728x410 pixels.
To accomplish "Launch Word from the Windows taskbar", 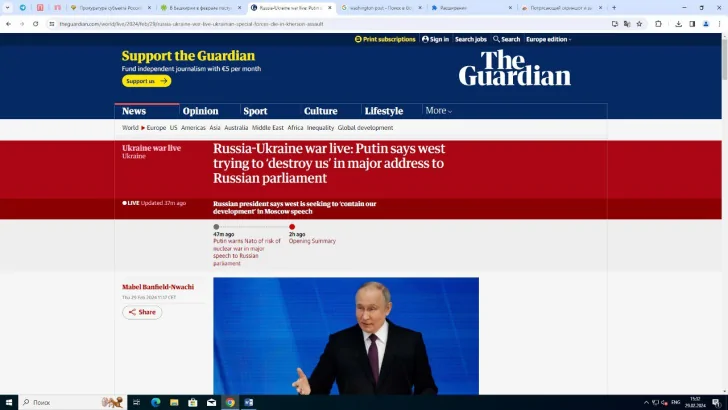I will 249,402.
